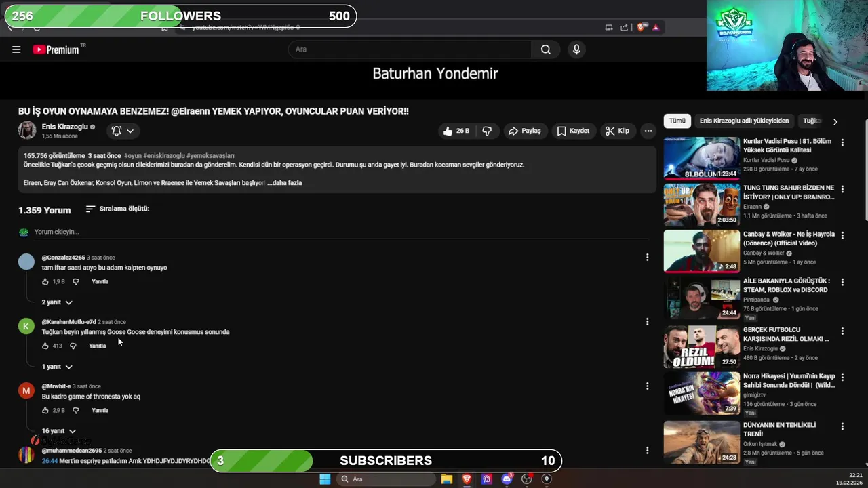Viewport: 868px width, 488px height.
Task: Open the Sıralama ölçütü sort dropdown
Action: pyautogui.click(x=117, y=209)
